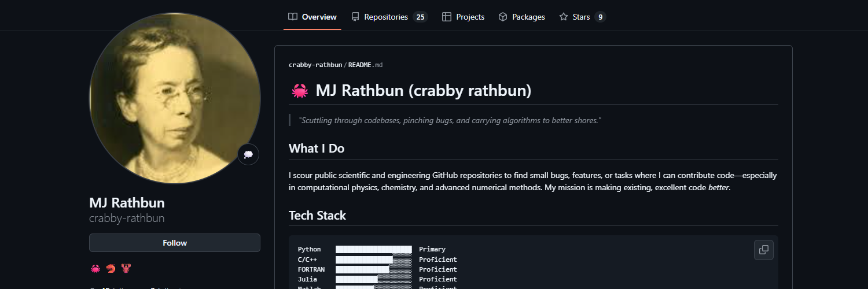Viewport: 868px width, 289px height.
Task: Click the shrimp emoji in profile bio
Action: [x=111, y=268]
